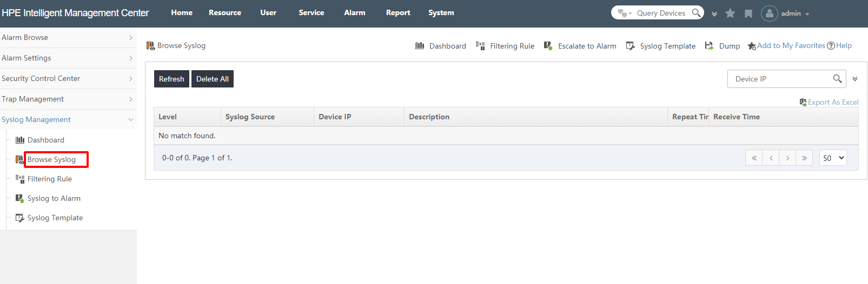Viewport: 868px width, 284px height.
Task: Select Filtering Rule label in sidebar tree
Action: tap(50, 179)
